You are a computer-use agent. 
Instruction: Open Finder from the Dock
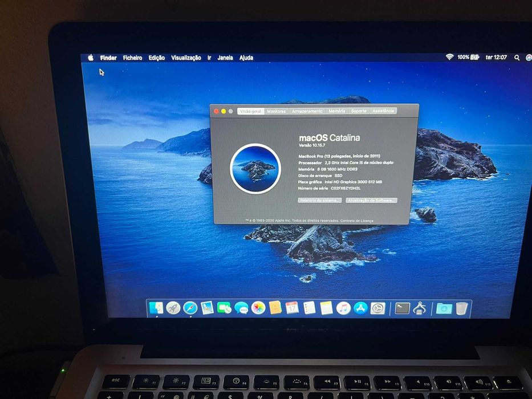(156, 308)
